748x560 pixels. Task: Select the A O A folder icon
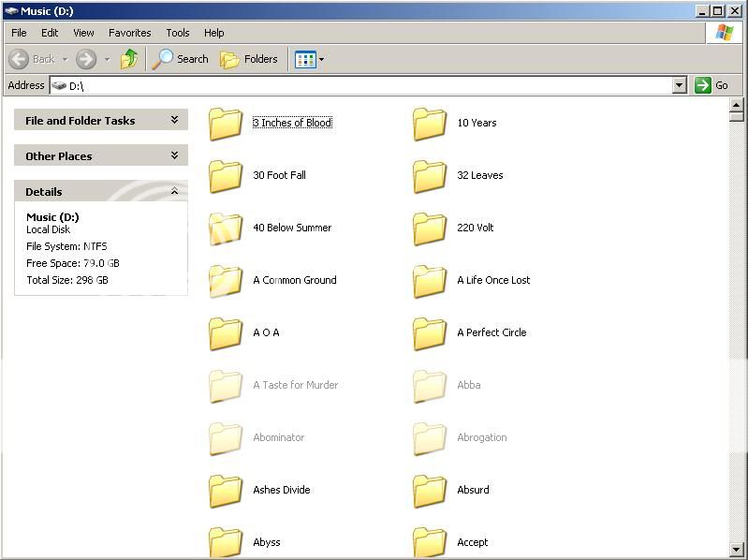coord(226,333)
